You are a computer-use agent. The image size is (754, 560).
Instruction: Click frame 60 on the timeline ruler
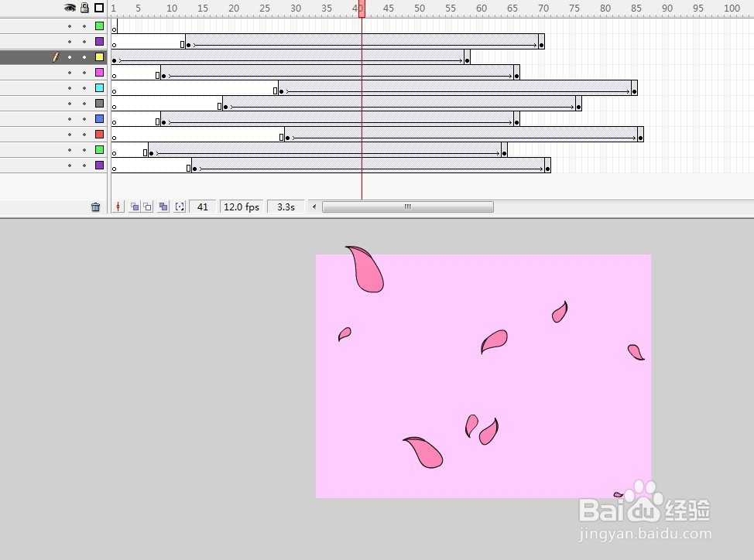(482, 9)
